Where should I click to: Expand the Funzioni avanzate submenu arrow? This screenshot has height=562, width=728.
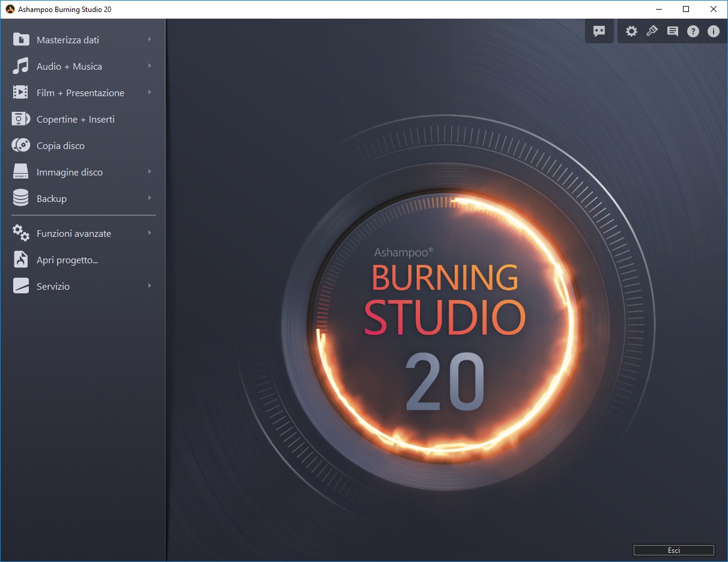150,233
